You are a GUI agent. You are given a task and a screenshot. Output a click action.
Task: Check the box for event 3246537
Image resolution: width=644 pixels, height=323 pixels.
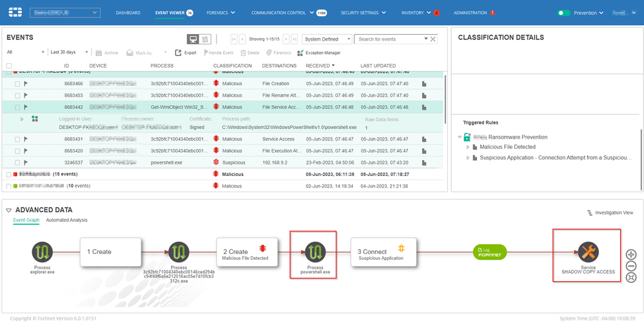point(17,162)
